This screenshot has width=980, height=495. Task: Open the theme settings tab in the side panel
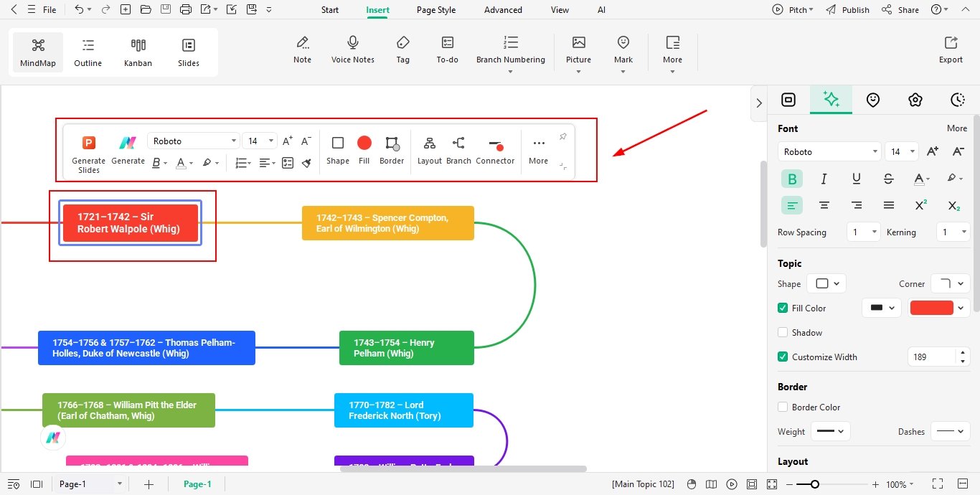(x=915, y=100)
